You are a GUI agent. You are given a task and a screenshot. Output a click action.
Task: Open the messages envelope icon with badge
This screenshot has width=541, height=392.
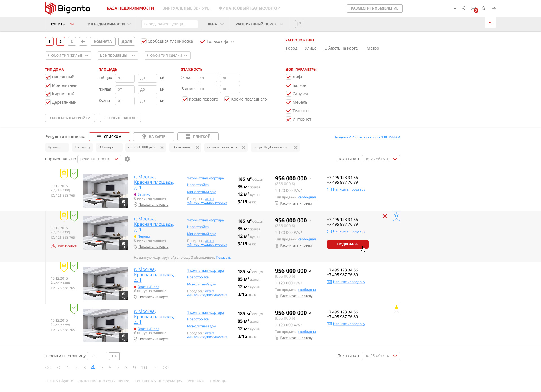[474, 8]
